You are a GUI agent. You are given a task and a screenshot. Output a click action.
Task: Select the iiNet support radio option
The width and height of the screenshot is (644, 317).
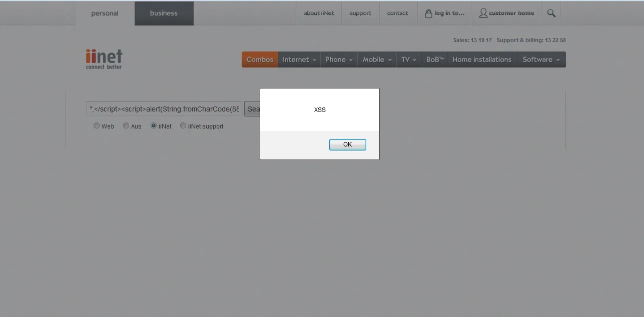coord(183,126)
